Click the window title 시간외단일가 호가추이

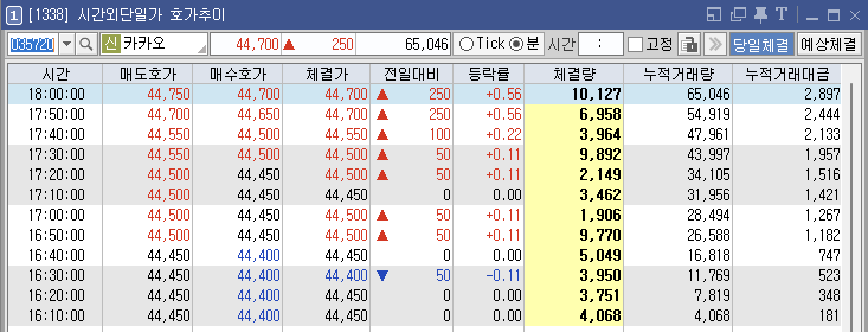coord(152,15)
